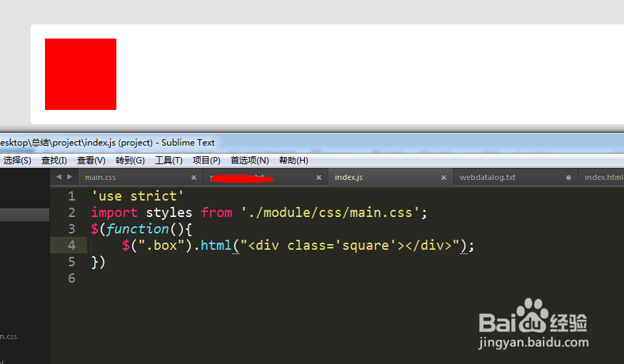This screenshot has width=624, height=364.
Task: Click the html method call on line 4
Action: pyautogui.click(x=216, y=245)
